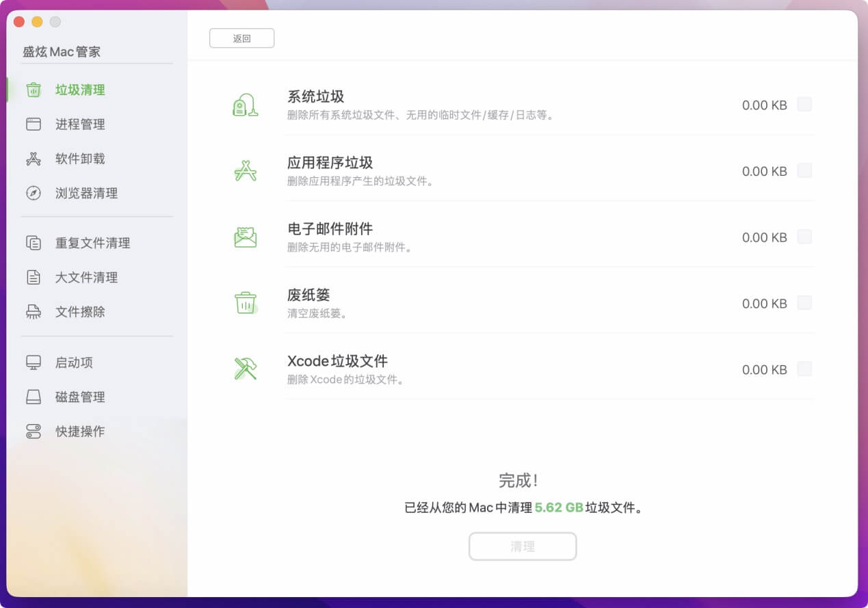
Task: Open the 快捷操作 quick actions section
Action: coord(80,432)
